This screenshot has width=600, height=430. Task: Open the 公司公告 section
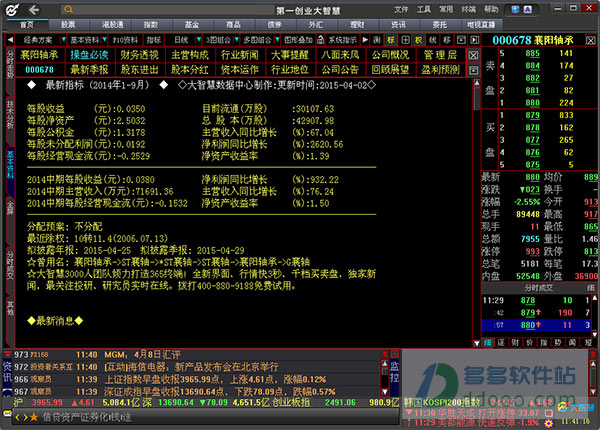(x=340, y=70)
